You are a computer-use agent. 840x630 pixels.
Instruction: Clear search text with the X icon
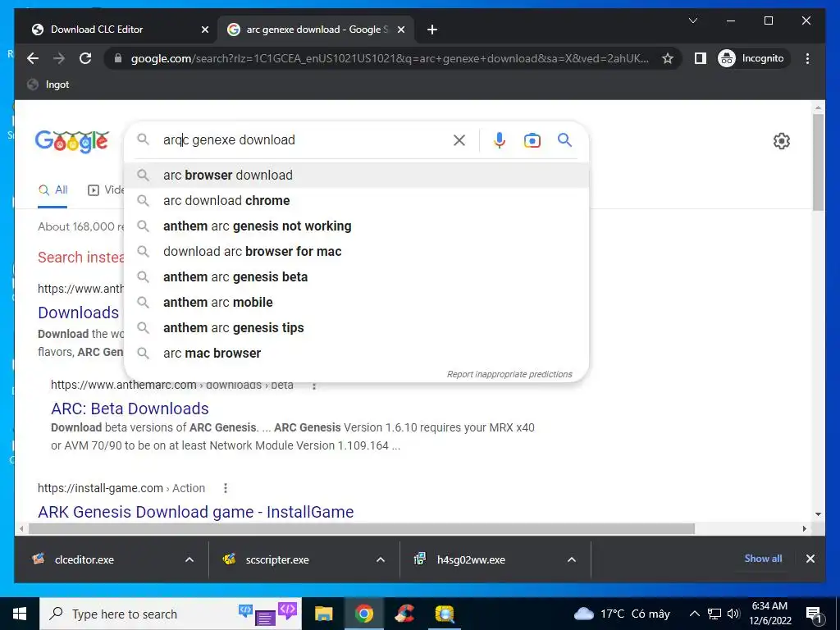(x=459, y=140)
